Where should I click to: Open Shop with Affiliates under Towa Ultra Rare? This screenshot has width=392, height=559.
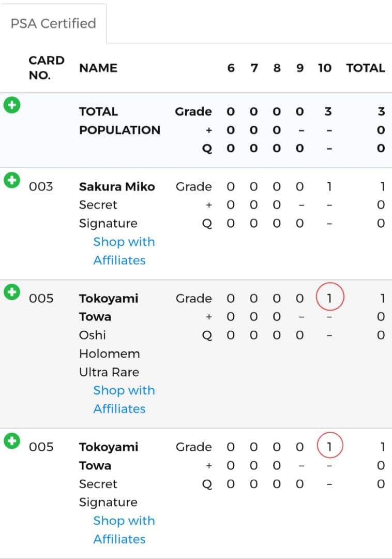pyautogui.click(x=124, y=400)
